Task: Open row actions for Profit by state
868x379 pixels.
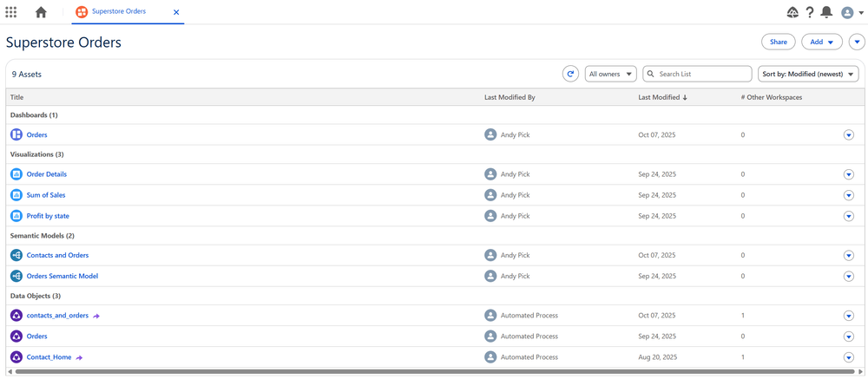Action: pyautogui.click(x=849, y=217)
